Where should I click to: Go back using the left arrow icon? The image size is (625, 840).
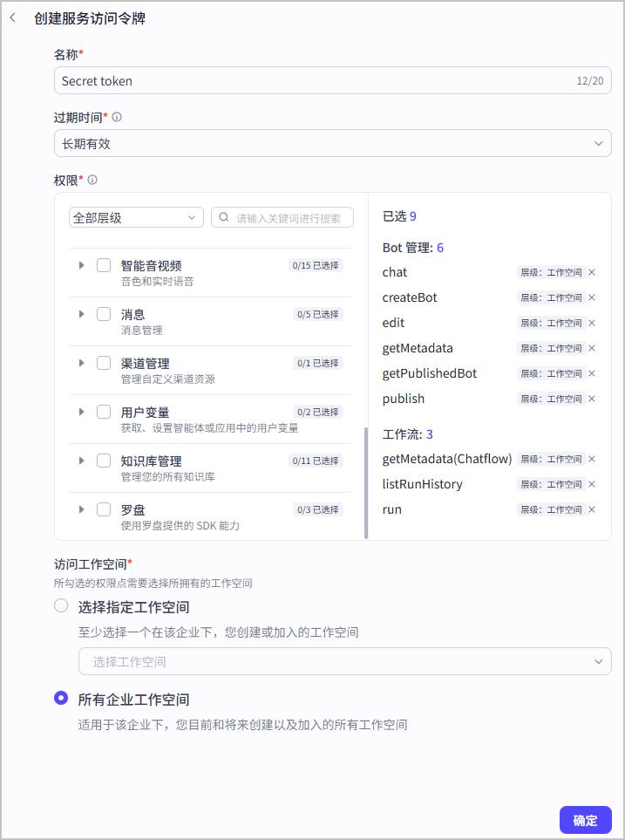(13, 18)
